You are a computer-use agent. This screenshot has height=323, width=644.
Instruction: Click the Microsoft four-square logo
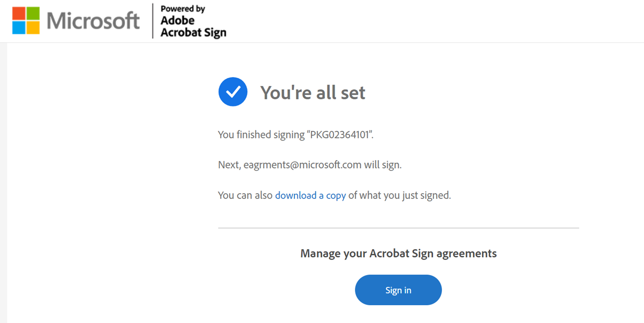[x=26, y=20]
